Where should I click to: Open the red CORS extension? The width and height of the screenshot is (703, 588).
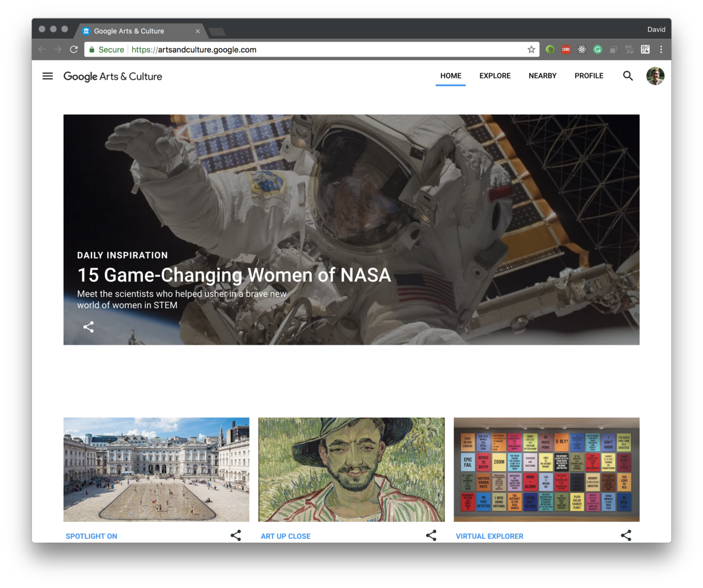coord(566,50)
